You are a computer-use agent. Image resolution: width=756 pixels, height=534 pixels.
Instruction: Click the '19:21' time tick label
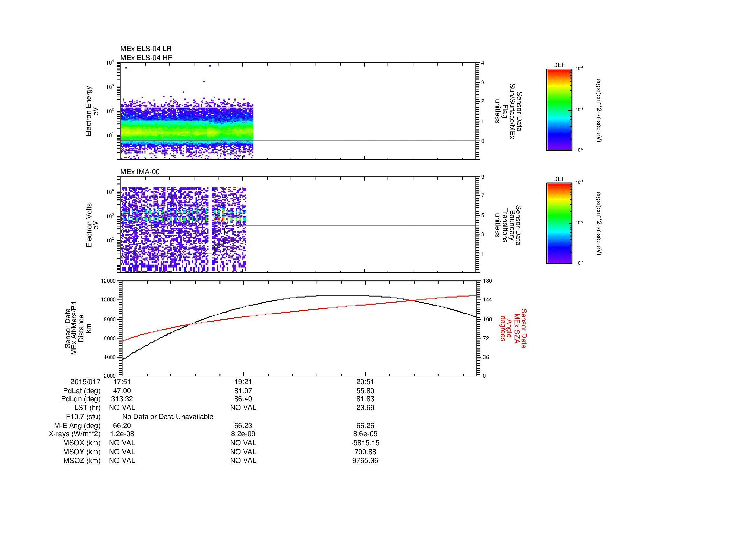243,382
